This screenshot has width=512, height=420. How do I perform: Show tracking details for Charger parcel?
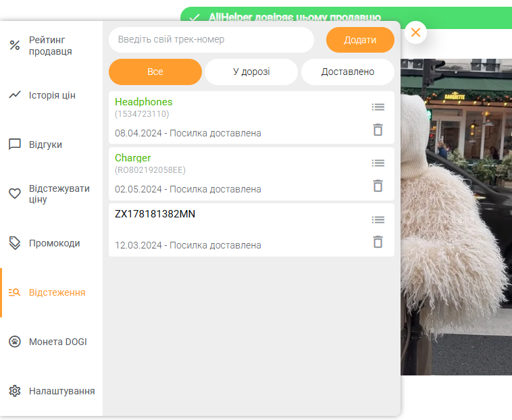pyautogui.click(x=378, y=163)
